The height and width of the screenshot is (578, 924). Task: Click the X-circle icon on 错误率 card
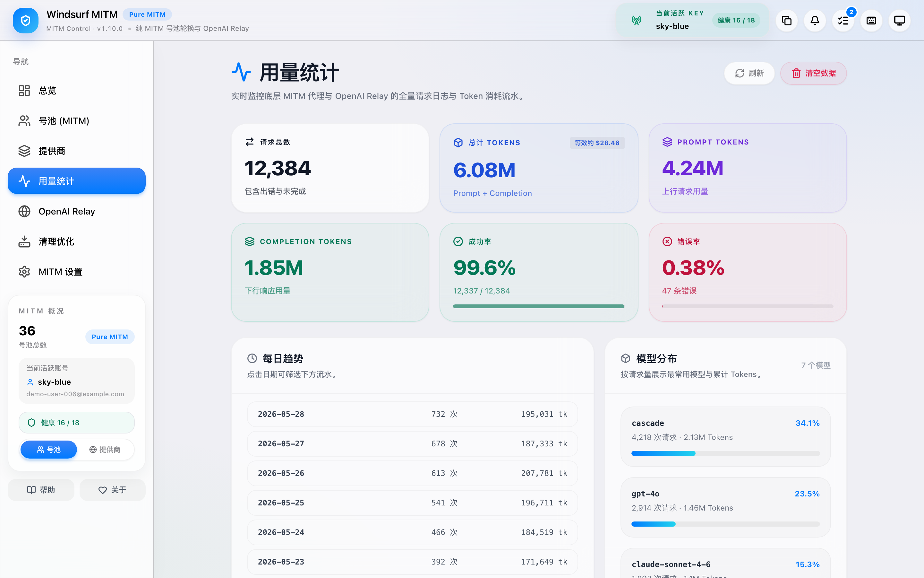pos(667,241)
